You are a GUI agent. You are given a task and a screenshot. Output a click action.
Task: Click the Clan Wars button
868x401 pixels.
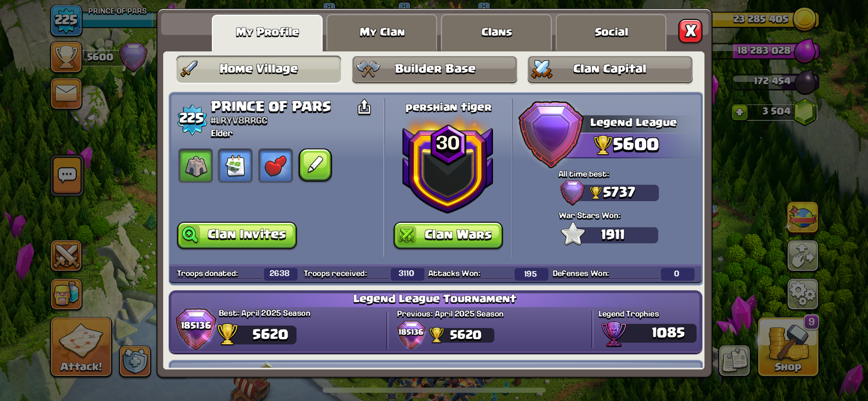[x=448, y=235]
